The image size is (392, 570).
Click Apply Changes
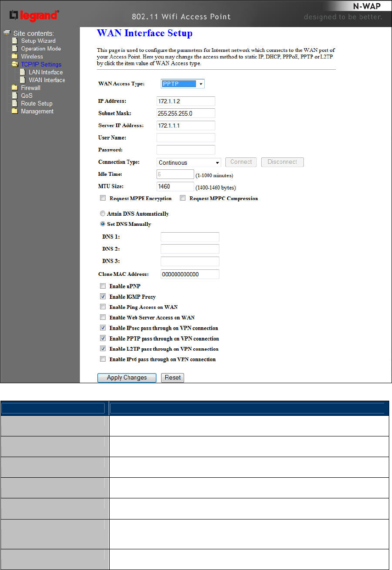point(127,378)
